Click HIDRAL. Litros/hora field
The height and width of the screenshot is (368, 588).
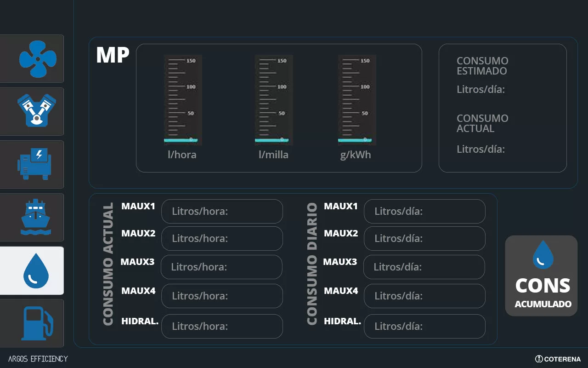222,326
